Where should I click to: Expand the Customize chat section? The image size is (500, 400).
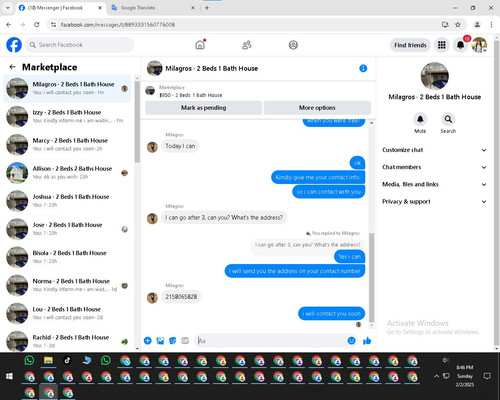point(434,150)
